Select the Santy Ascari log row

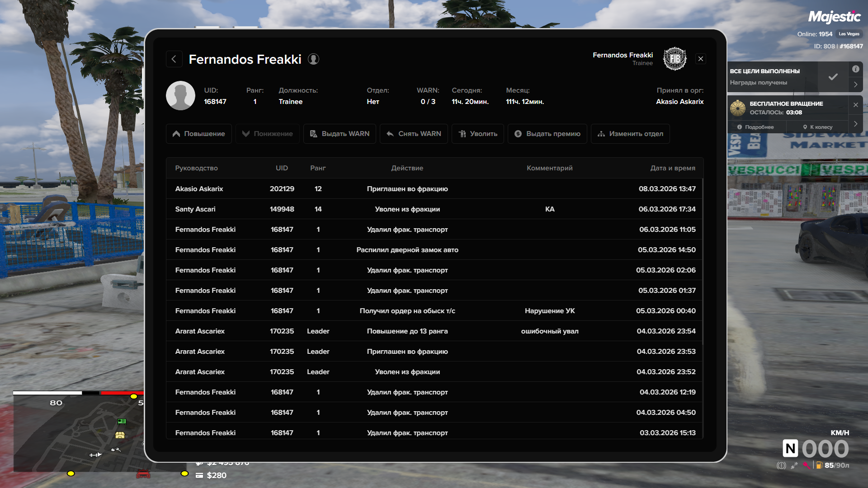[434, 209]
